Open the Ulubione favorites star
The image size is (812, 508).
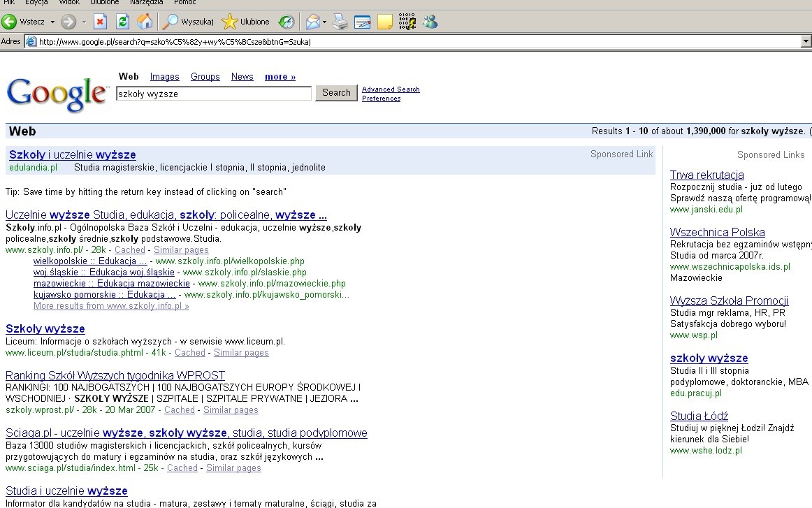pos(245,22)
